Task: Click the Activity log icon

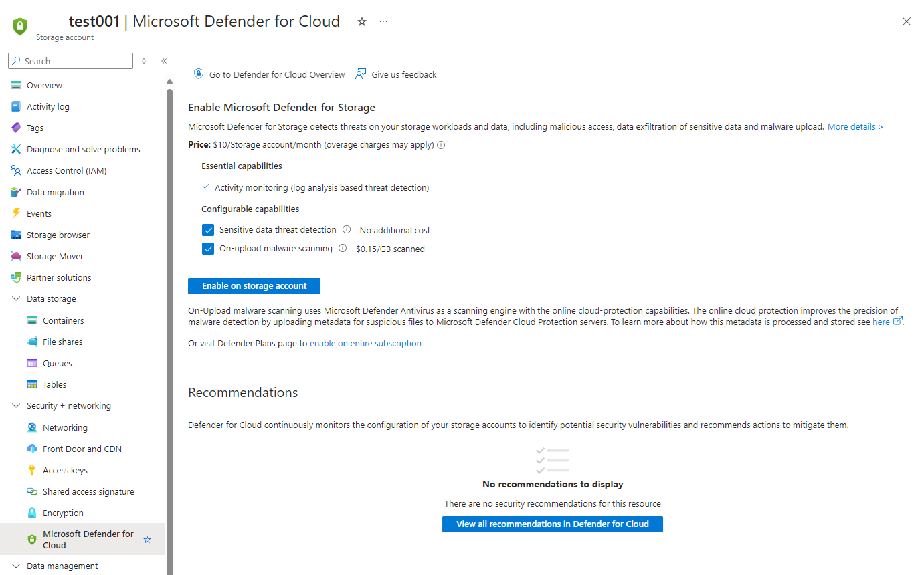Action: tap(16, 106)
